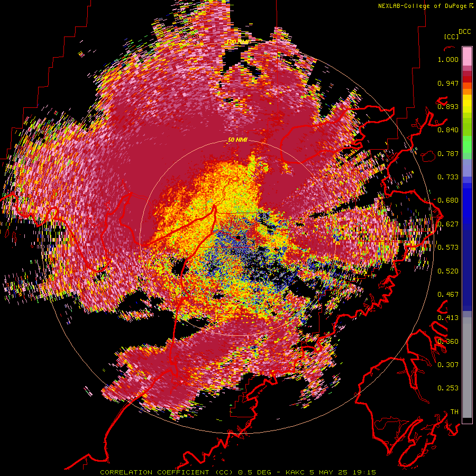Screen dimensions: 476x476
Task: Click the 0.520 legend value
Action: tap(448, 271)
